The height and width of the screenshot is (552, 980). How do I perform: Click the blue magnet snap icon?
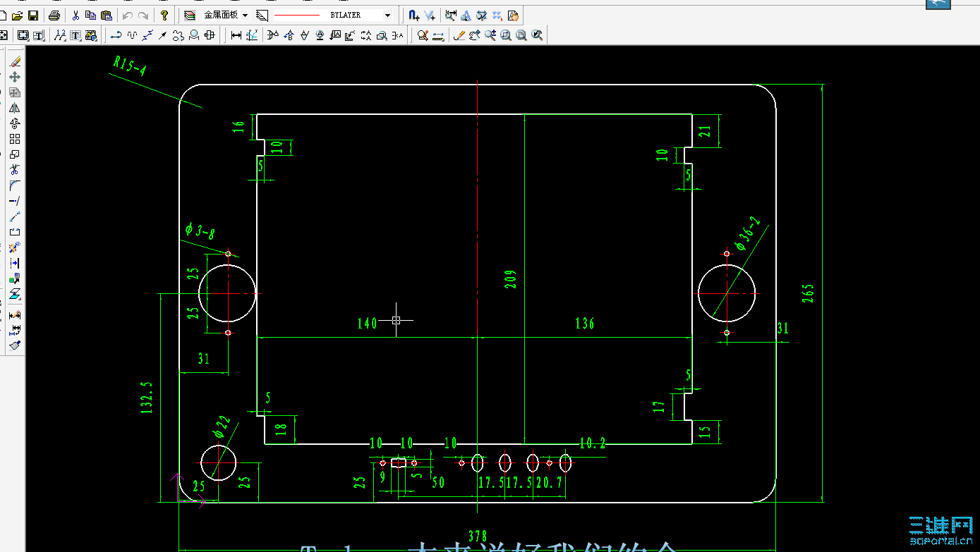[414, 15]
